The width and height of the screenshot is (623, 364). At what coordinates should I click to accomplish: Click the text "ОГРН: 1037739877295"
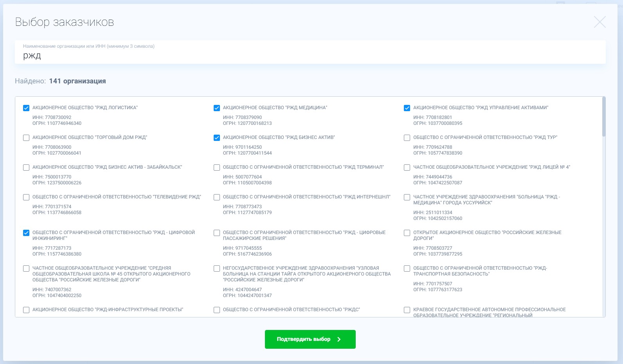[438, 254]
